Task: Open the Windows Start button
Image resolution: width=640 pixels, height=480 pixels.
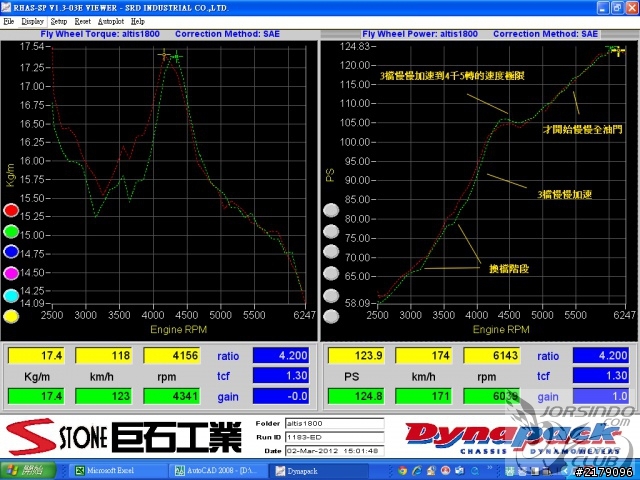Action: (x=28, y=471)
